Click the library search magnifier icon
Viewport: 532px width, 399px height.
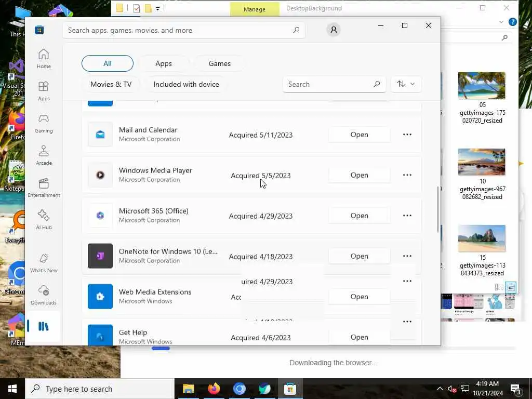[377, 84]
